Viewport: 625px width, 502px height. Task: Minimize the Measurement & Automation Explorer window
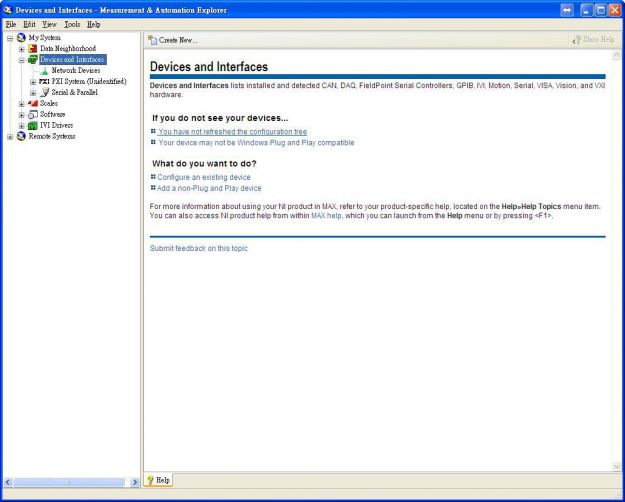[586, 10]
